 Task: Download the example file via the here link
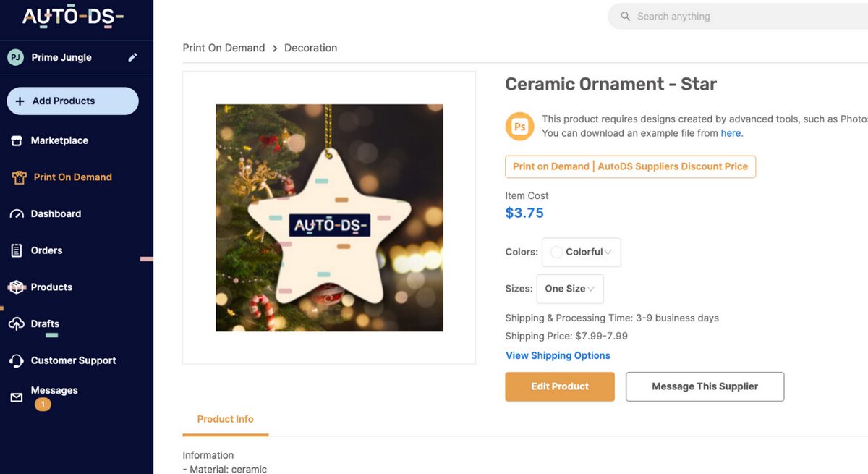point(730,132)
